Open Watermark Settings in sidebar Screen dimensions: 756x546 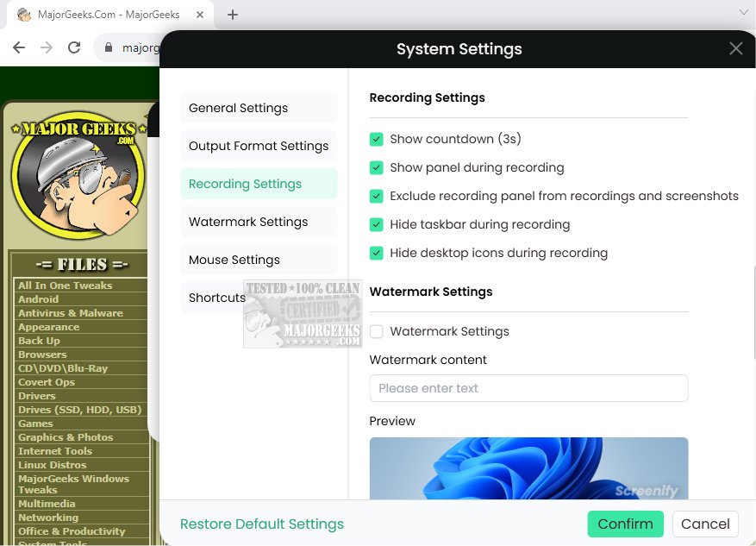[x=259, y=222]
